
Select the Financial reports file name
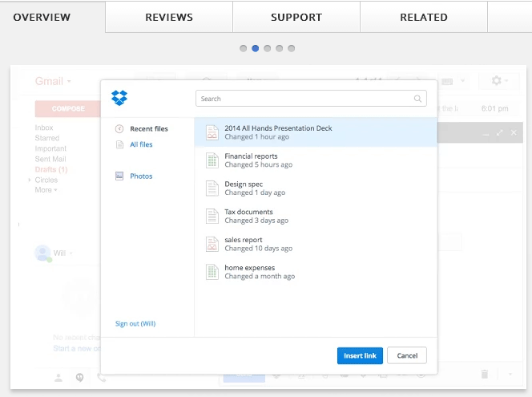coord(251,156)
